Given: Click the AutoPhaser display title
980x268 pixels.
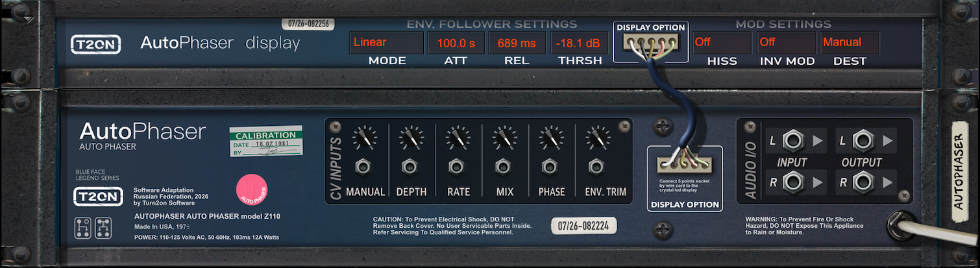Looking at the screenshot, I should [220, 43].
